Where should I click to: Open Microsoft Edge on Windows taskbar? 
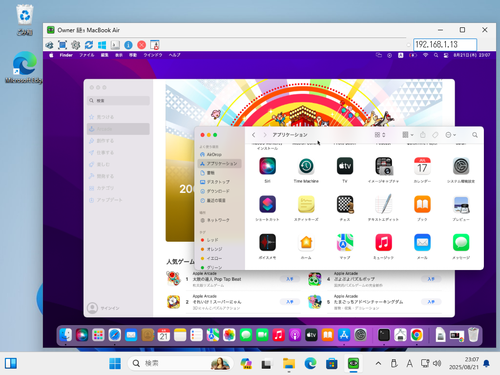pyautogui.click(x=310, y=363)
